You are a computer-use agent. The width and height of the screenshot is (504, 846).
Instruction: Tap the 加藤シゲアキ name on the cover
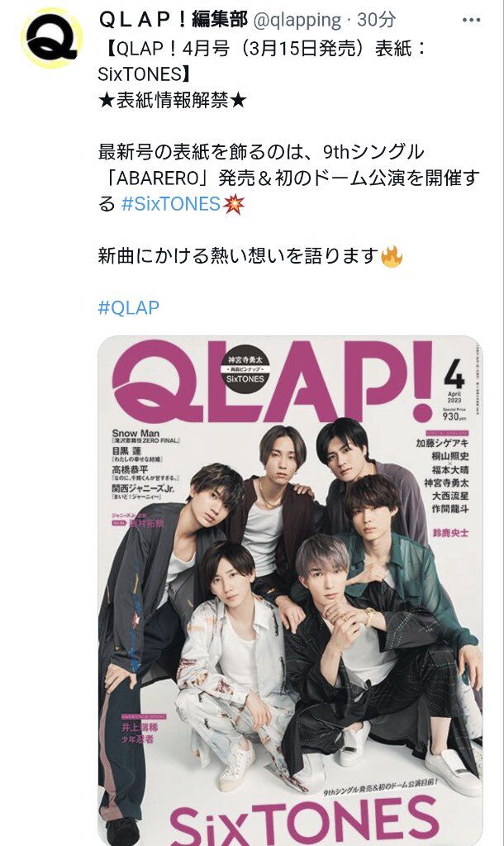click(x=442, y=444)
